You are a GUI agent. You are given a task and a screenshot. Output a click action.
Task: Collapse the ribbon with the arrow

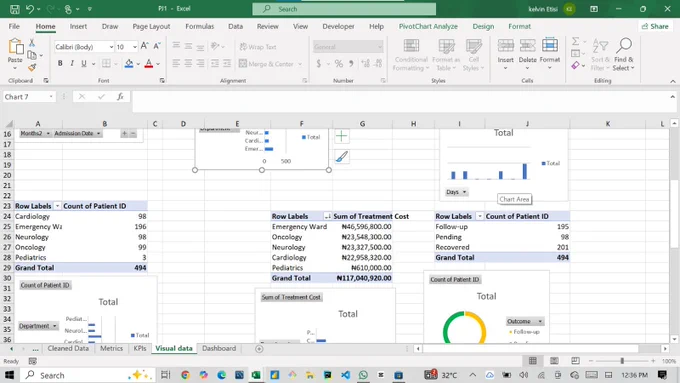point(673,81)
